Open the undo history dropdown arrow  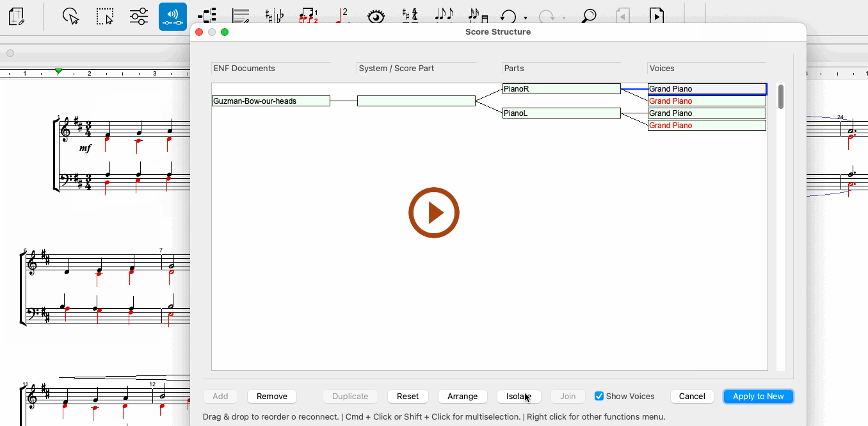tap(526, 18)
